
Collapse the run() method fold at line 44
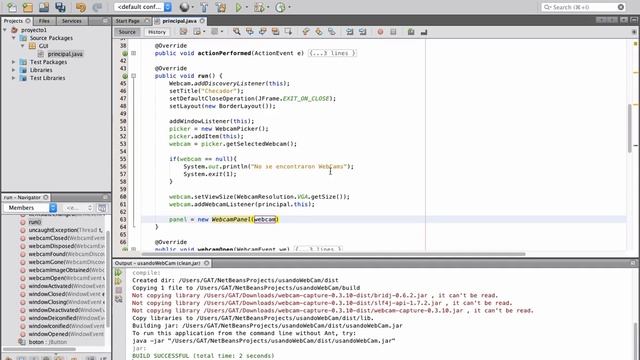(x=133, y=76)
